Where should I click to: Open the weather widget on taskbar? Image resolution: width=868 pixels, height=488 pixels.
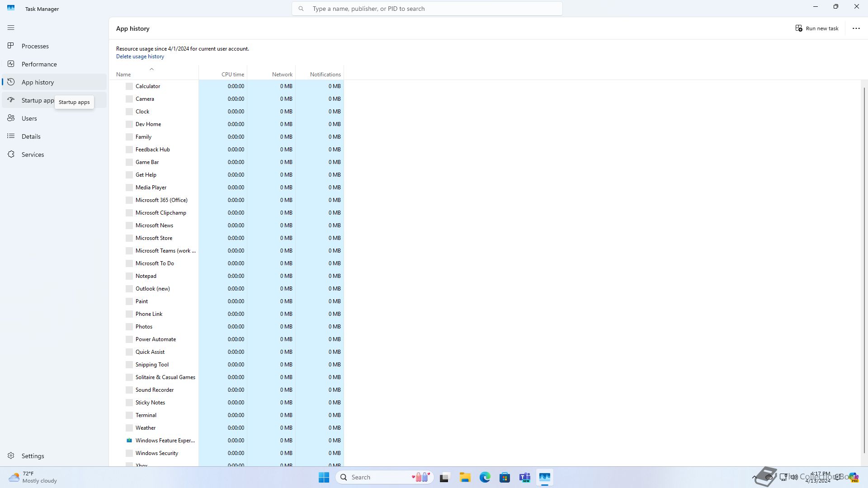33,477
